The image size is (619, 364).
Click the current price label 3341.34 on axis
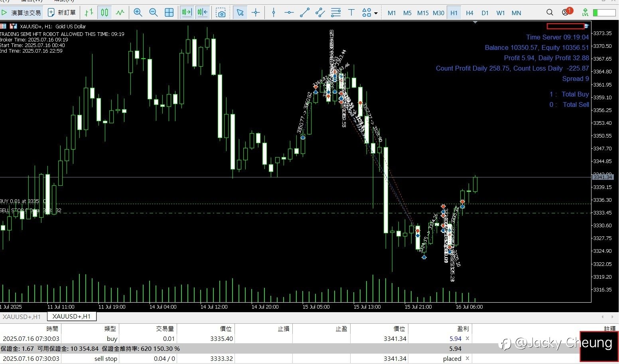pos(603,177)
